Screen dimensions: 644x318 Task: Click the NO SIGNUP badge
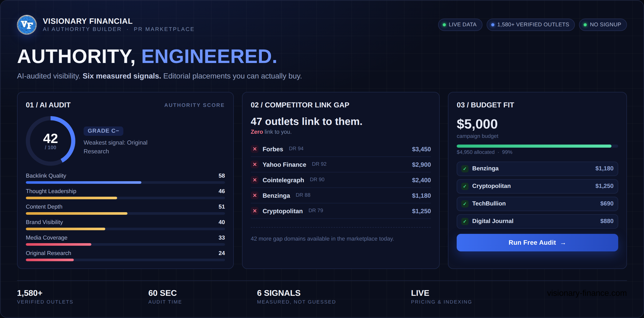coord(603,25)
